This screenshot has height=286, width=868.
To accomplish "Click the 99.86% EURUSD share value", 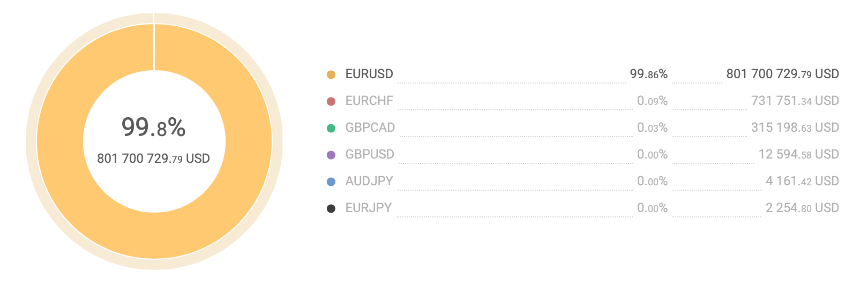I will (649, 74).
